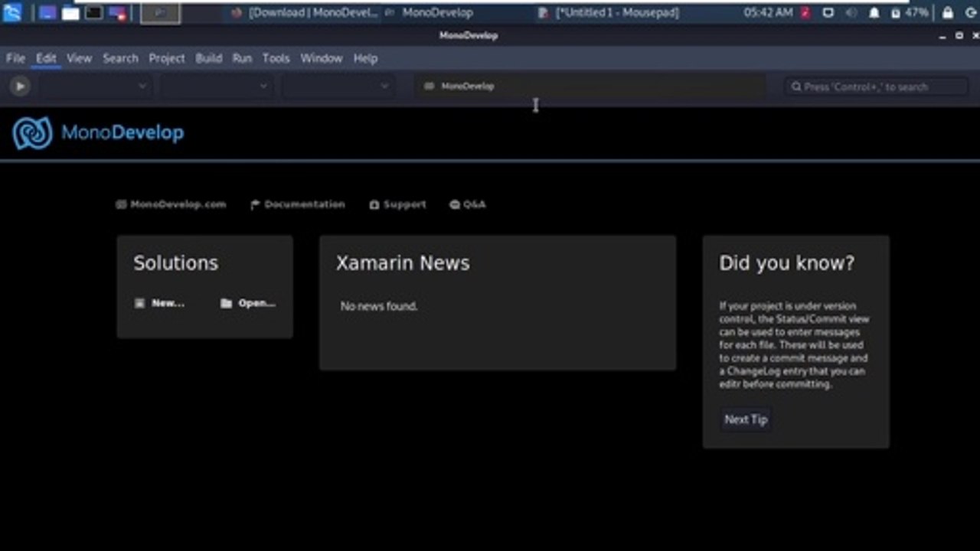
Task: Click the Xamarin News heading
Action: click(403, 263)
